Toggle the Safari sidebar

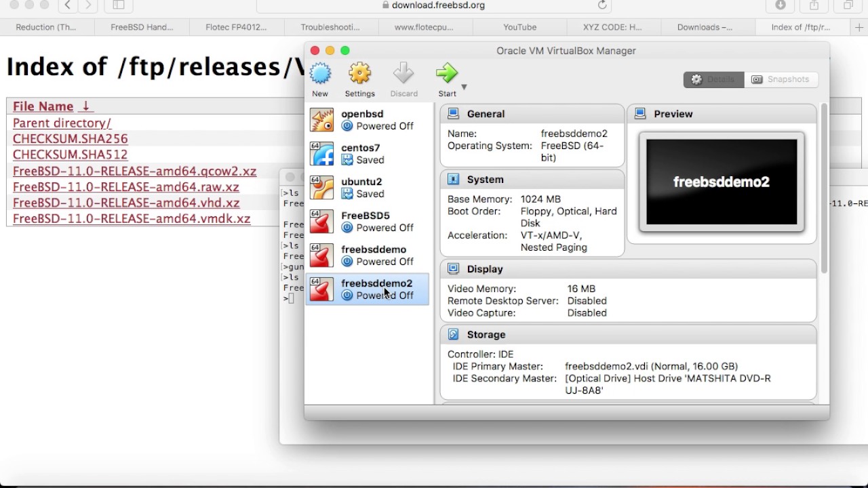[118, 5]
